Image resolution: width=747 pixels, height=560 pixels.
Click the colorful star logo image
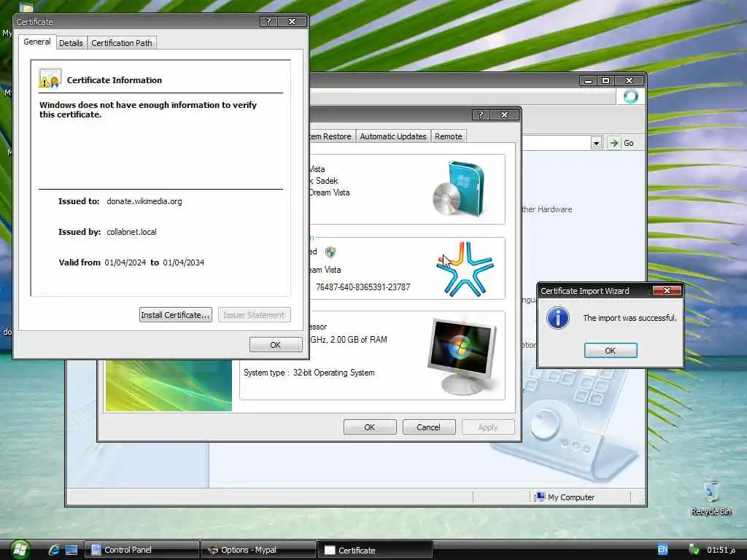pyautogui.click(x=465, y=269)
